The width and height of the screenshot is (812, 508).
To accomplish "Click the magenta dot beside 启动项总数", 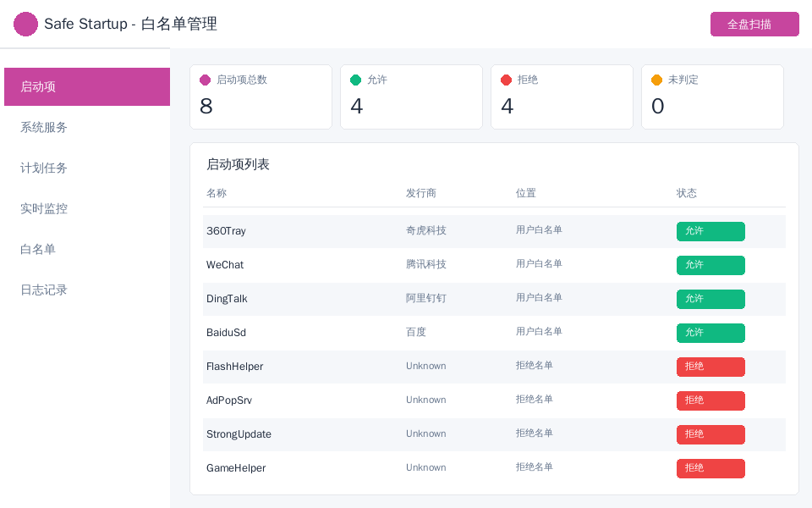I will pyautogui.click(x=205, y=80).
